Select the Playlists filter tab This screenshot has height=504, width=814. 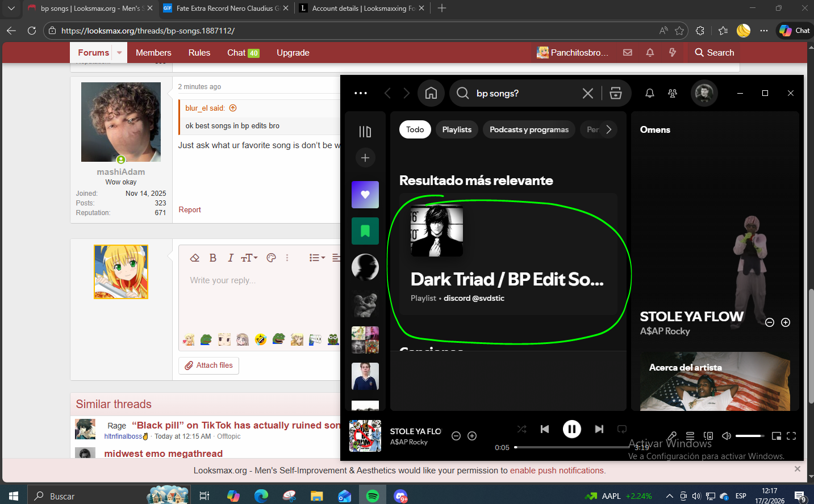[457, 129]
